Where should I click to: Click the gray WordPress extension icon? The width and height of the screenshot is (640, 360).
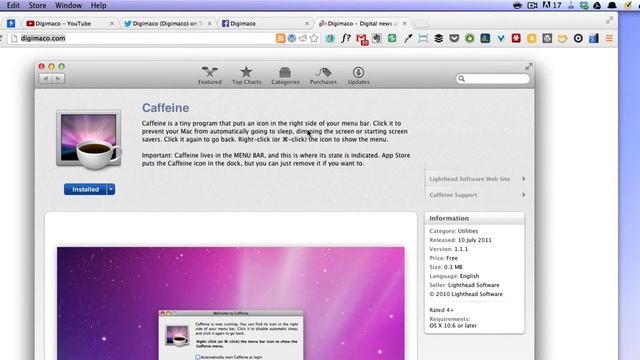click(547, 38)
